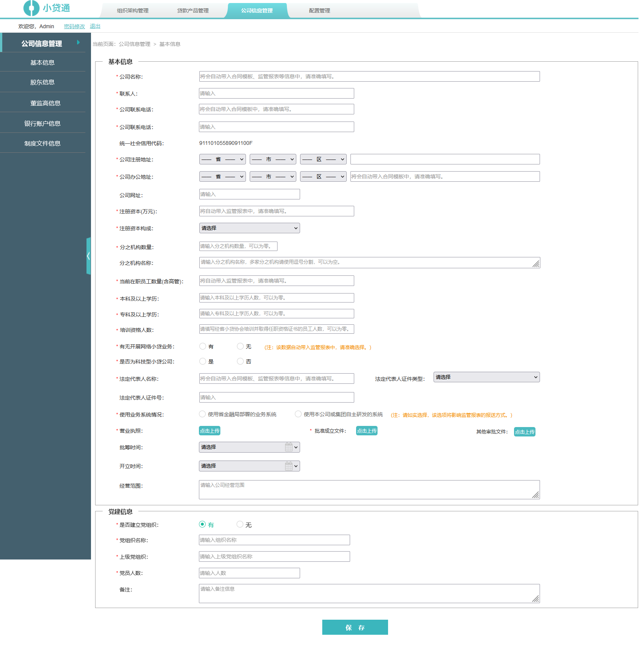Open 市 dropdown for 公司办公地址
Viewport: 640px width, 672px height.
point(273,176)
